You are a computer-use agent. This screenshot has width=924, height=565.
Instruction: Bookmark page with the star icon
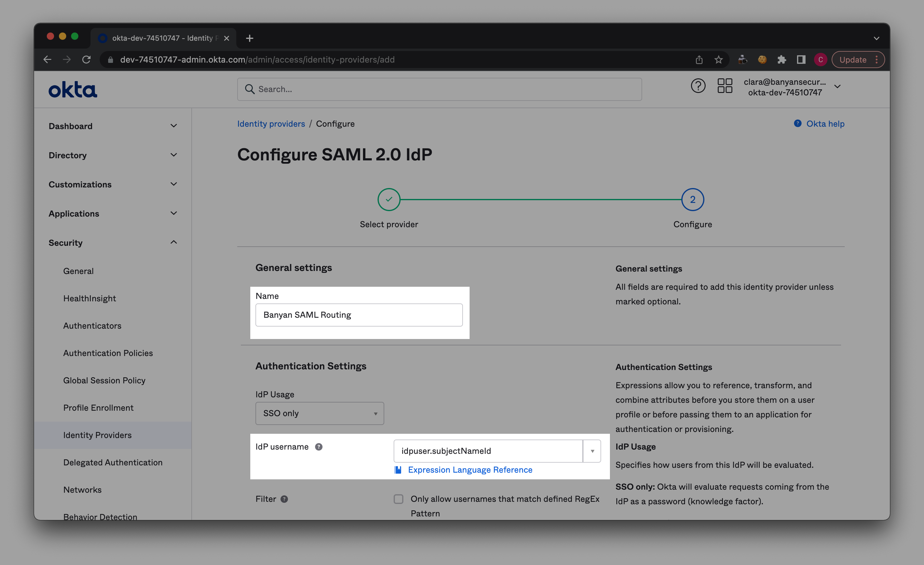coord(718,60)
